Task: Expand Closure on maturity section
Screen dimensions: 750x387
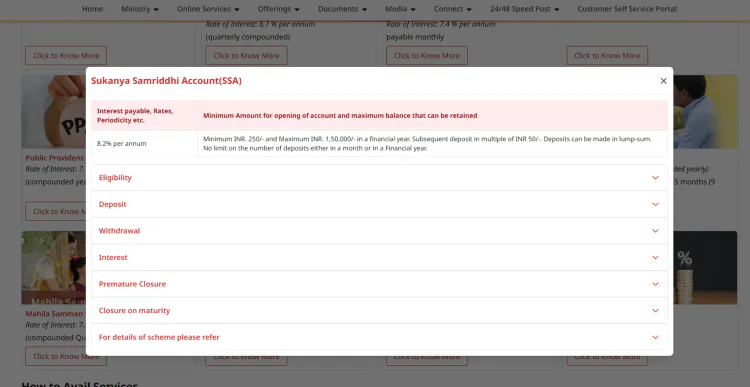Action: pos(379,310)
